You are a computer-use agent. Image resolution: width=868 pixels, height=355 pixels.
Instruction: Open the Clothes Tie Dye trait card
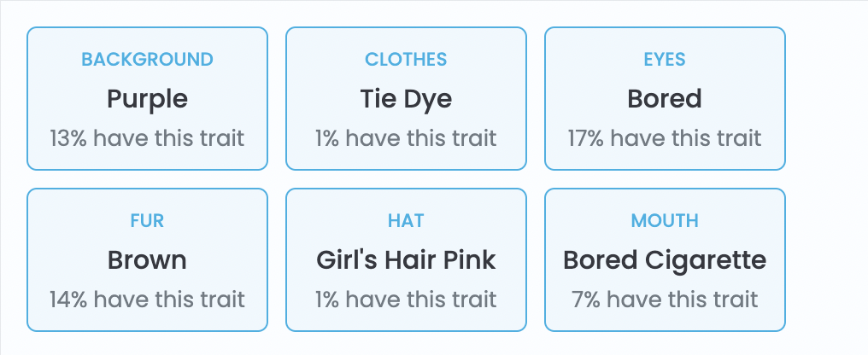[x=406, y=98]
